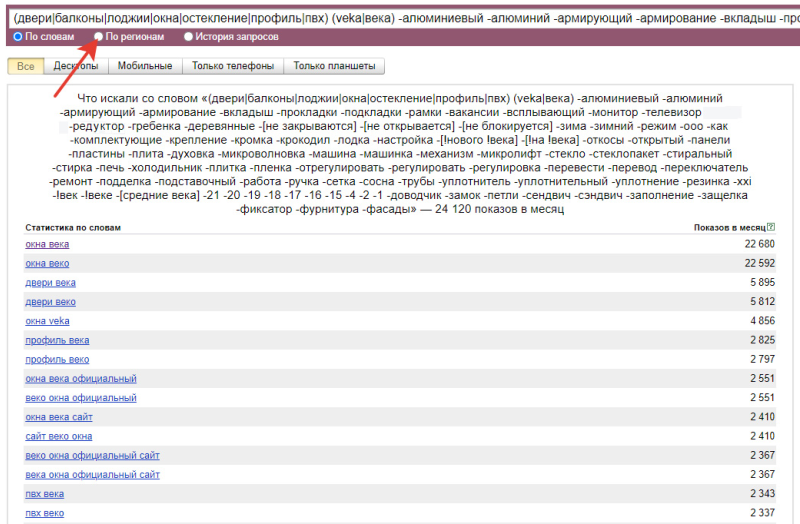Open the профиль века keyword link
This screenshot has width=800, height=524.
[x=57, y=340]
